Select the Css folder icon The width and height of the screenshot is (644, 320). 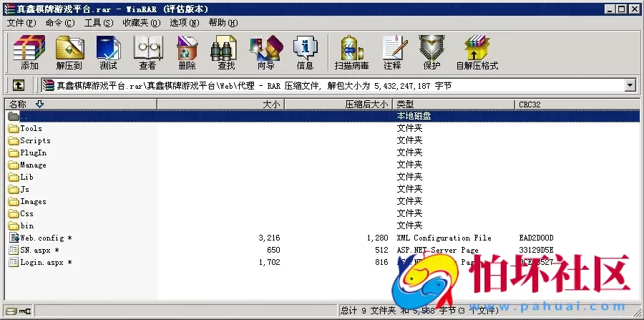14,213
